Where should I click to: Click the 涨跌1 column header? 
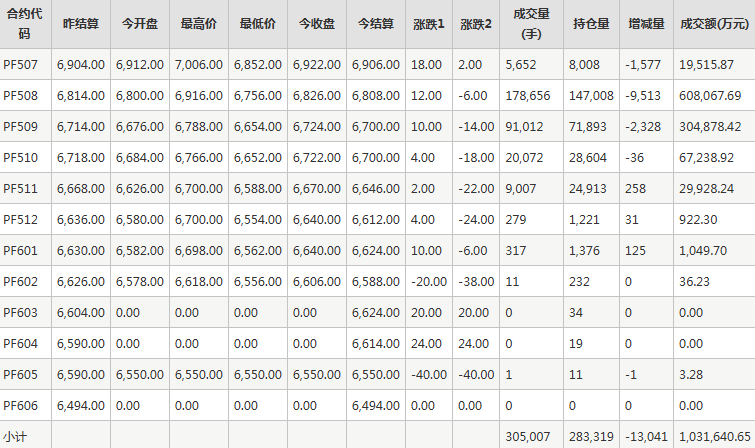click(x=429, y=24)
